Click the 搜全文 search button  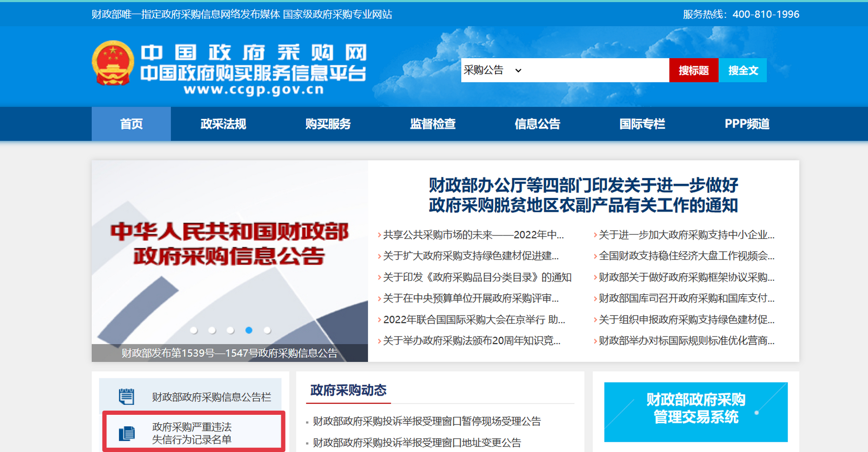coord(743,70)
